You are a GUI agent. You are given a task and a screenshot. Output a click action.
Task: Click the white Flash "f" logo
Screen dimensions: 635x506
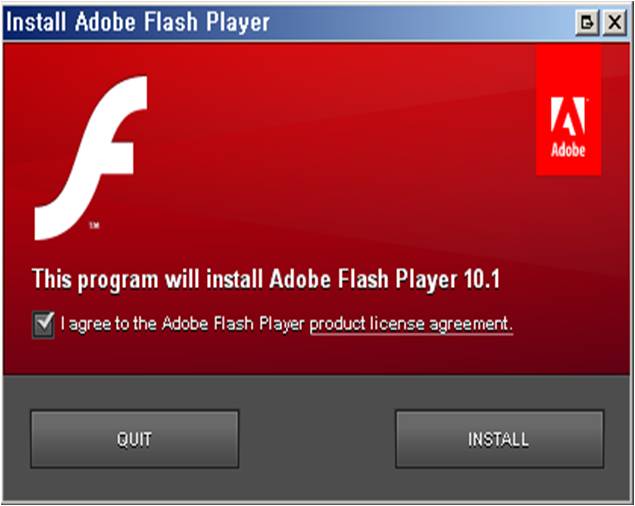pos(91,158)
